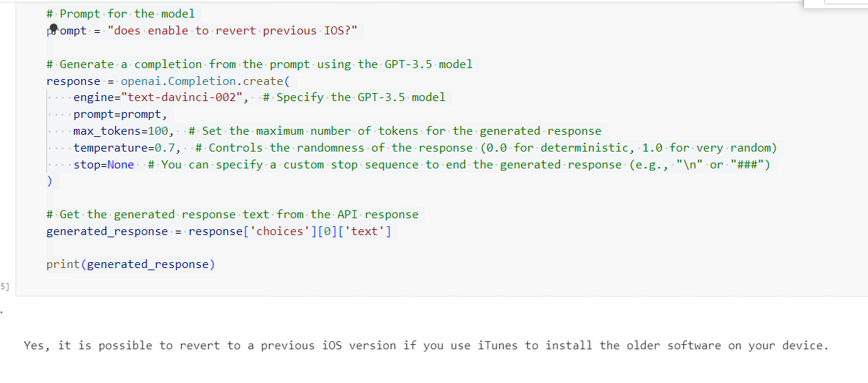Click the generated_response assignment variable

(x=107, y=231)
